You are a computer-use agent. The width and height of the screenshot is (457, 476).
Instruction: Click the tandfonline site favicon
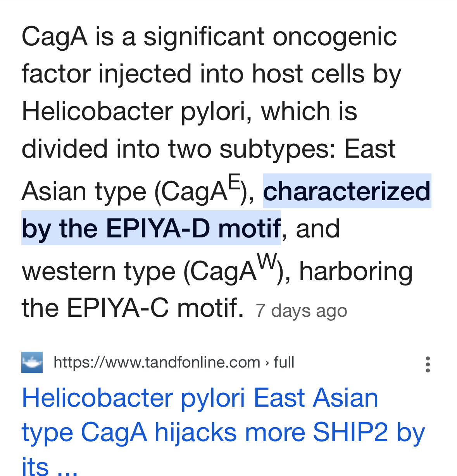coord(32,362)
